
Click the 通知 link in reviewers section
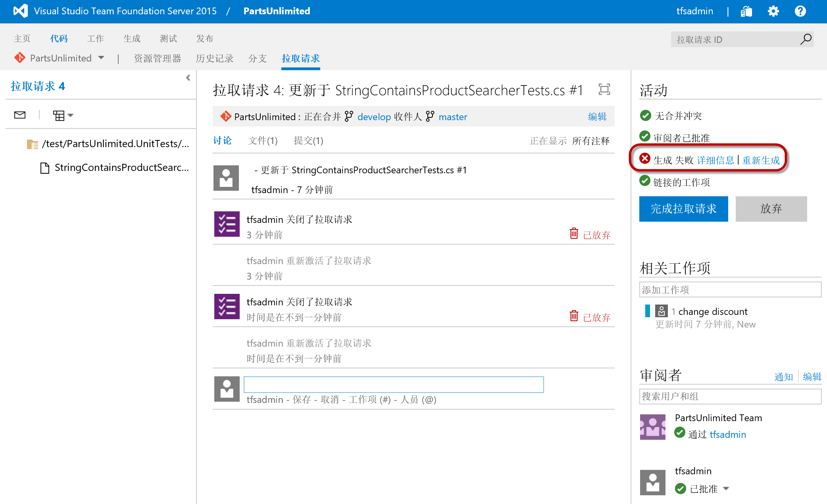[783, 377]
